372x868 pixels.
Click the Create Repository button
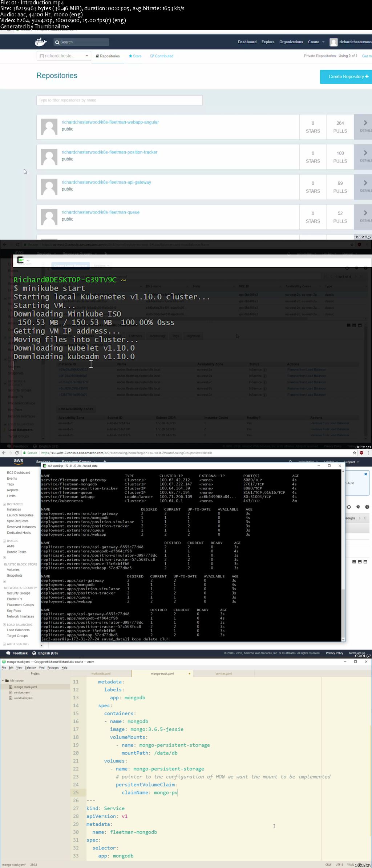pyautogui.click(x=346, y=77)
